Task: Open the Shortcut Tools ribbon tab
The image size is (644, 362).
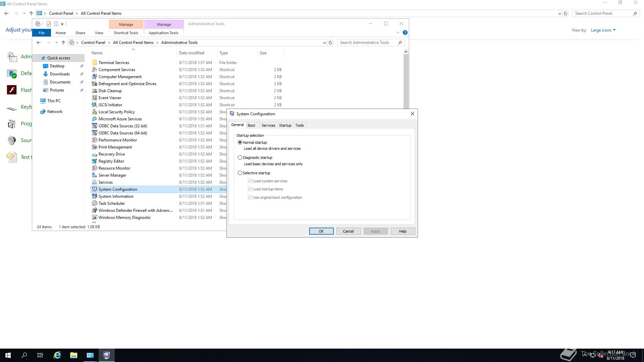Action: (x=126, y=33)
